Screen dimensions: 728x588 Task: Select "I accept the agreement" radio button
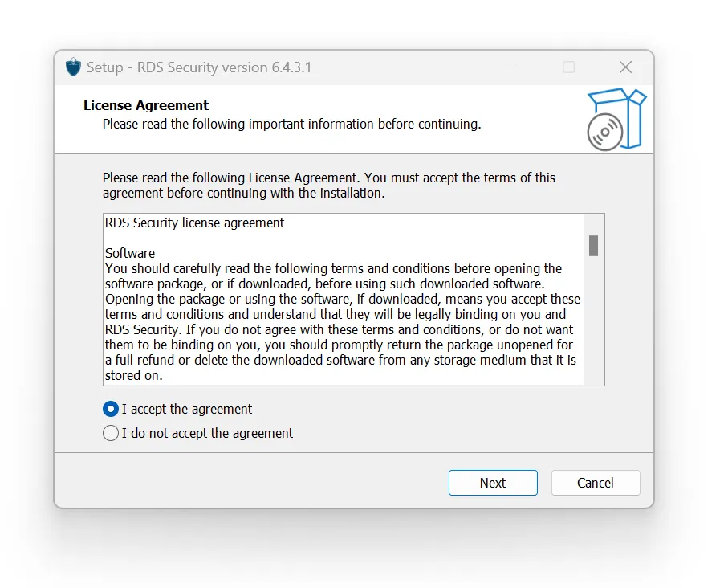coord(111,409)
